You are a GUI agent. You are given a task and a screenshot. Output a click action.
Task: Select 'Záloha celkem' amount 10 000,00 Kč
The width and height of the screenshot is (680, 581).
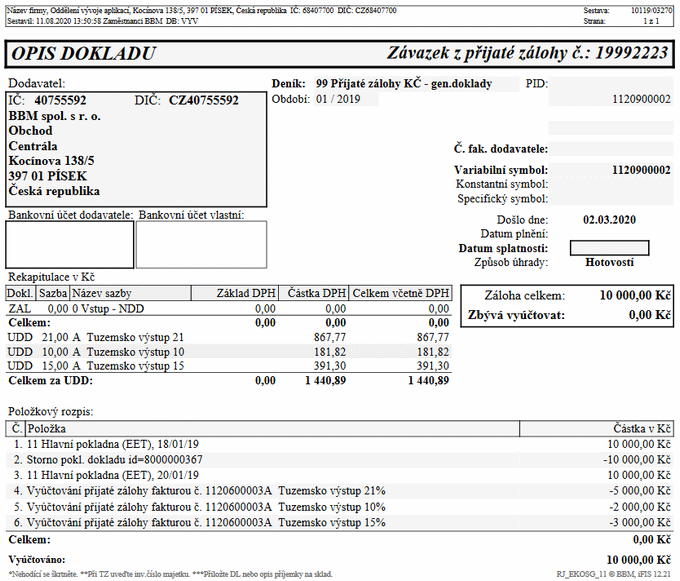pyautogui.click(x=635, y=296)
